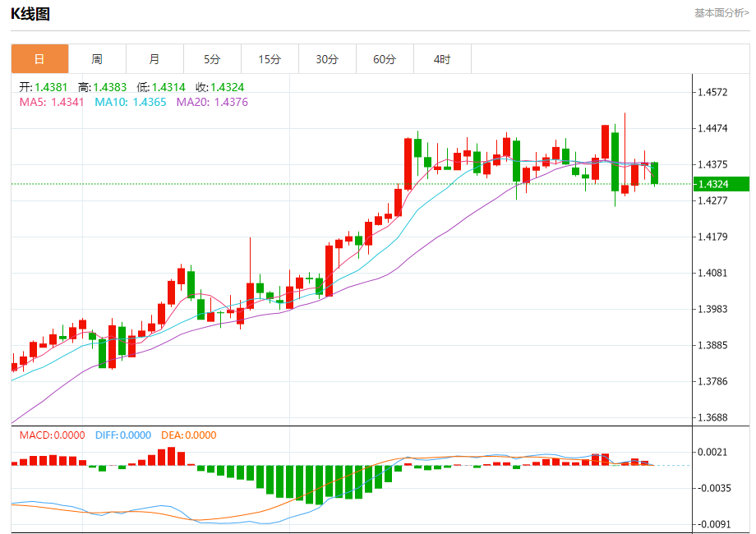Click the -0.0035 MACD axis label
The image size is (756, 534).
714,488
